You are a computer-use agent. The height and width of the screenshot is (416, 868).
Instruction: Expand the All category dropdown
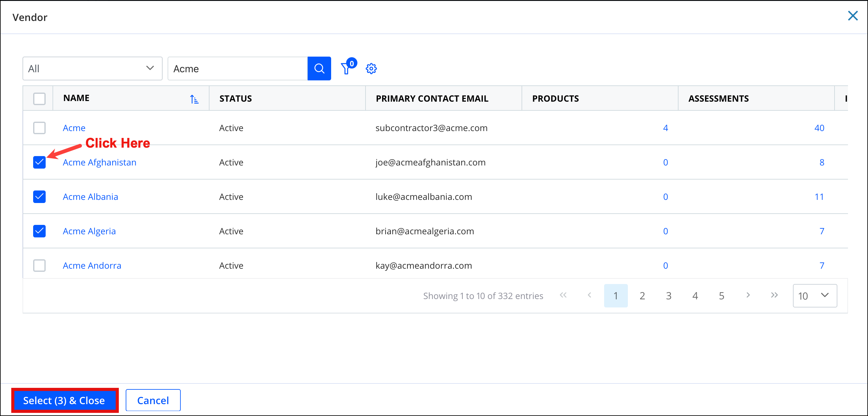(x=92, y=68)
